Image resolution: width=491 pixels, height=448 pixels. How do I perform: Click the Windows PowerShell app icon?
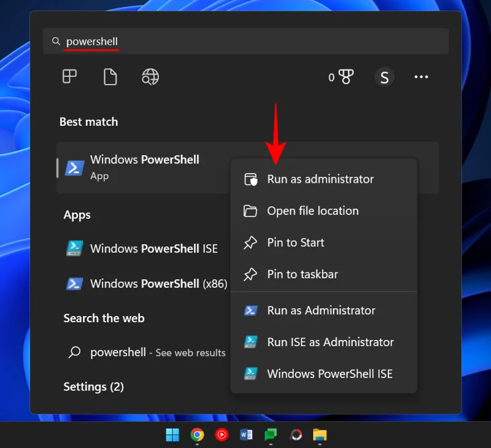tap(74, 168)
